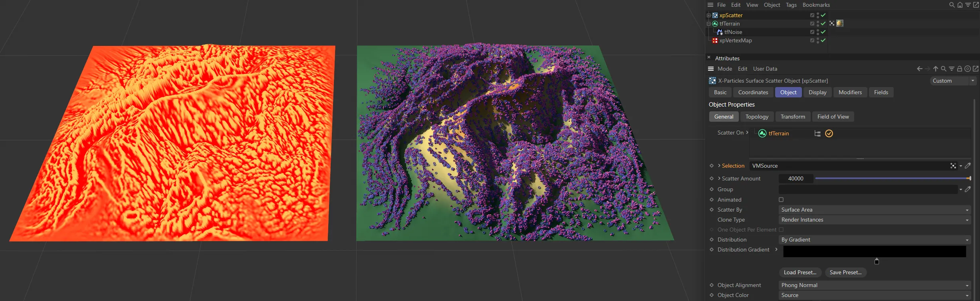This screenshot has height=301, width=980.
Task: Open the Distribution dropdown
Action: pos(875,240)
